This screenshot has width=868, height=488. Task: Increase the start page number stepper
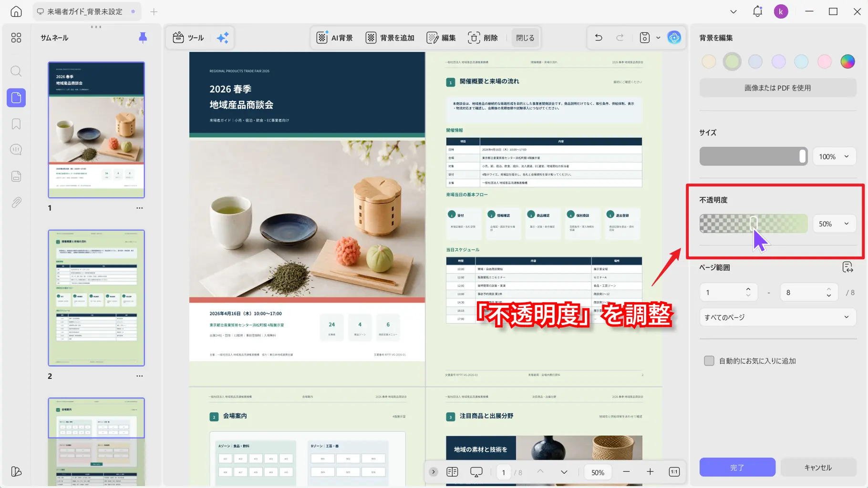point(748,289)
